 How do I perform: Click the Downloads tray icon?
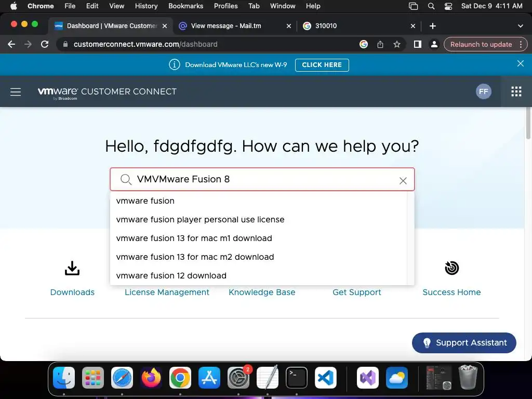click(x=72, y=268)
